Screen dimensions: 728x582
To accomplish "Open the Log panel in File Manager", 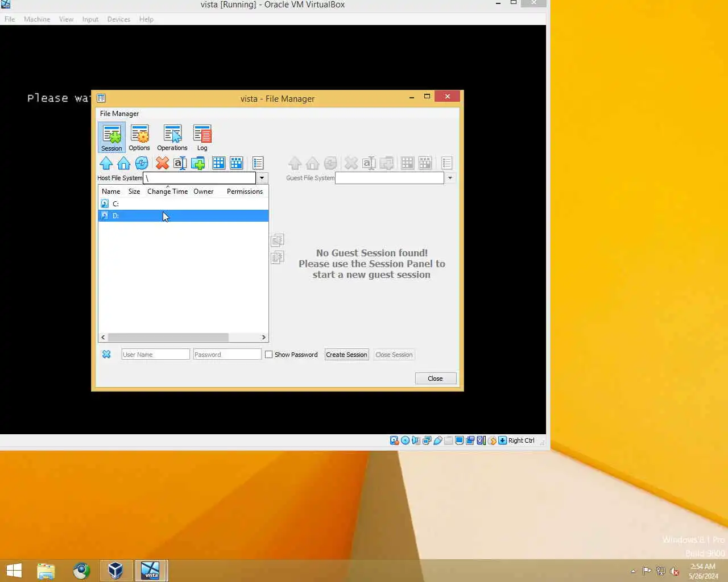I will coord(202,138).
